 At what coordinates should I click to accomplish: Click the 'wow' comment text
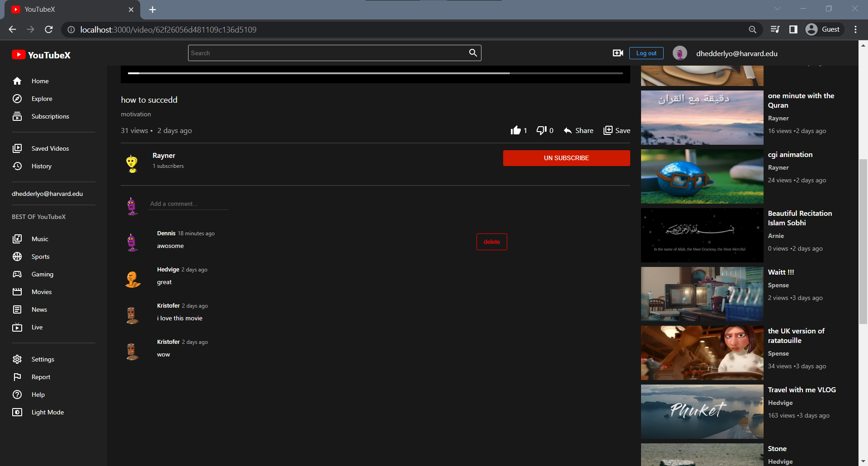[163, 354]
